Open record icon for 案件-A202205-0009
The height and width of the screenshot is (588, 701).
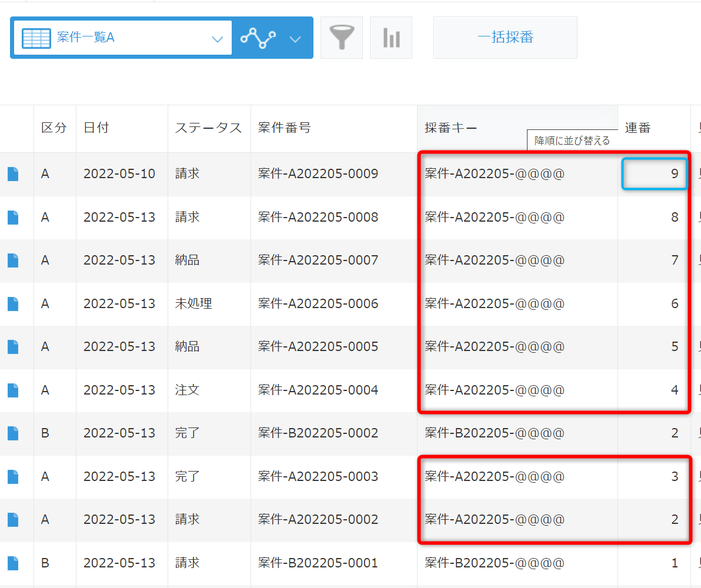point(13,174)
